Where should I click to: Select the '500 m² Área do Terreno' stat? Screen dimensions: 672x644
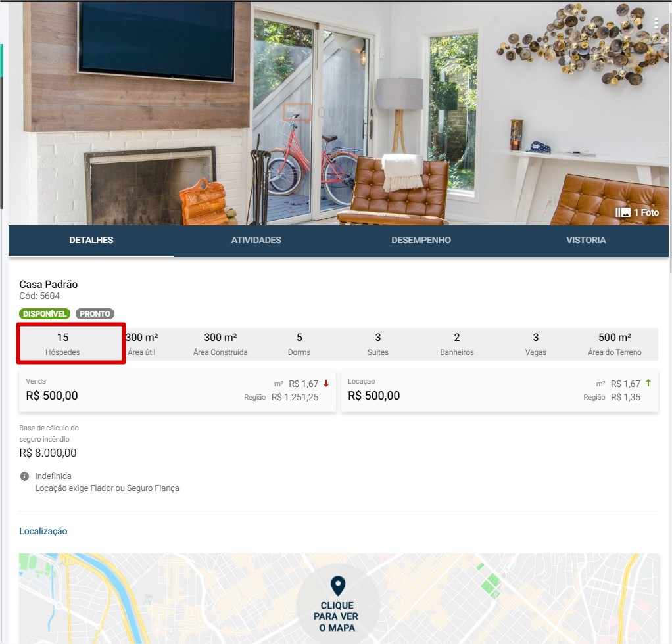pyautogui.click(x=615, y=344)
